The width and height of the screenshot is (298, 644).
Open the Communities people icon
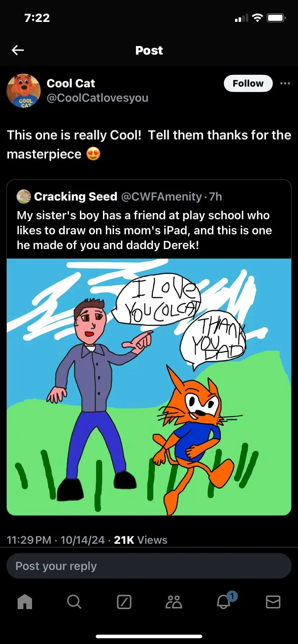click(x=174, y=602)
